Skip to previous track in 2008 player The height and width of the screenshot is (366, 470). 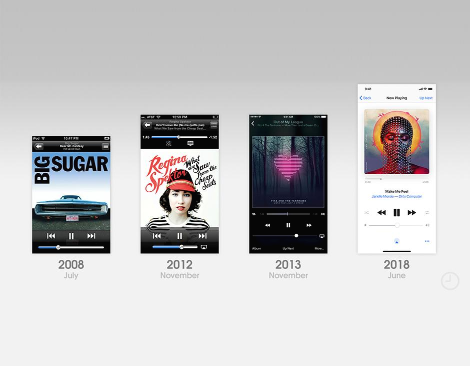[x=51, y=236]
